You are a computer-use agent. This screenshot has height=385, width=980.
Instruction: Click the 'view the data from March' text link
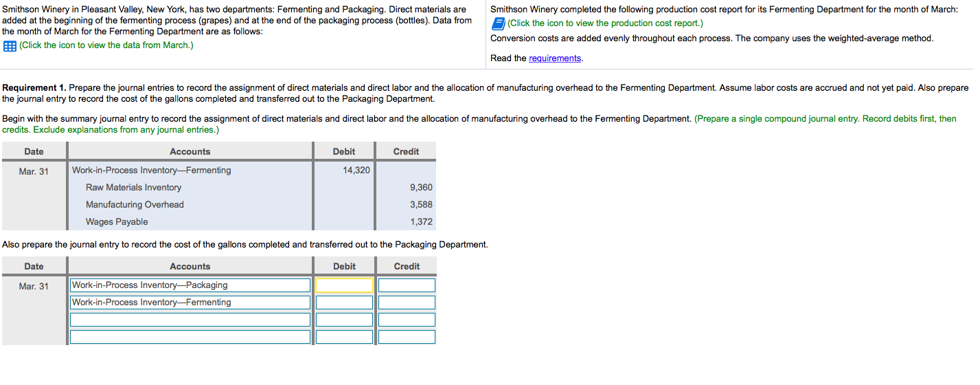tap(106, 45)
